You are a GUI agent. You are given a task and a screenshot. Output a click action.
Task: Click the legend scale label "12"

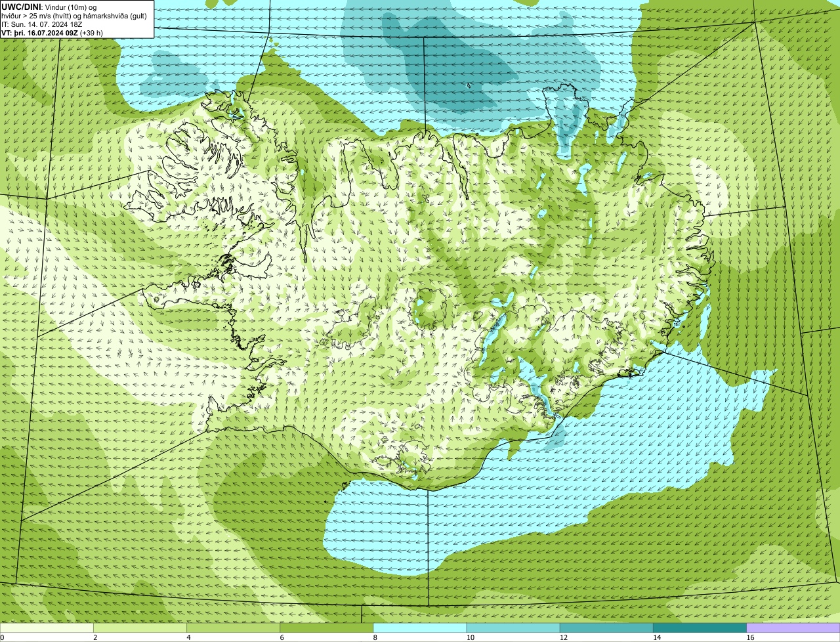pos(563,637)
